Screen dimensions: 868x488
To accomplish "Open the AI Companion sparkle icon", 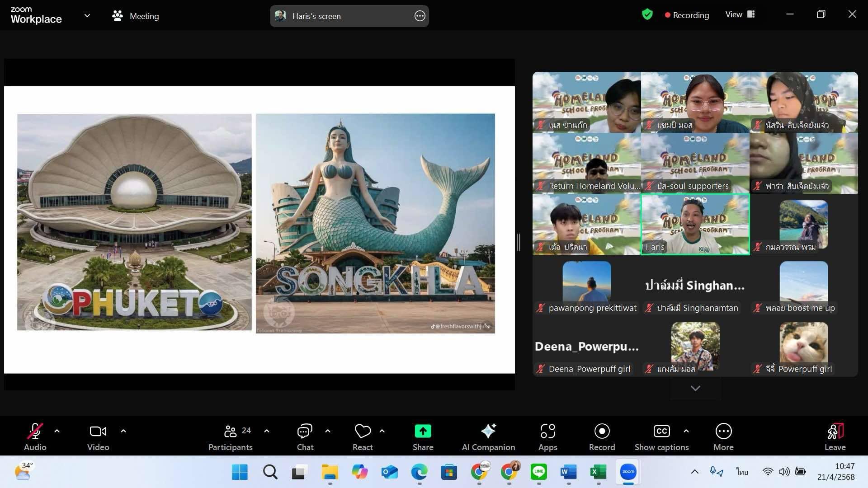I will (488, 432).
